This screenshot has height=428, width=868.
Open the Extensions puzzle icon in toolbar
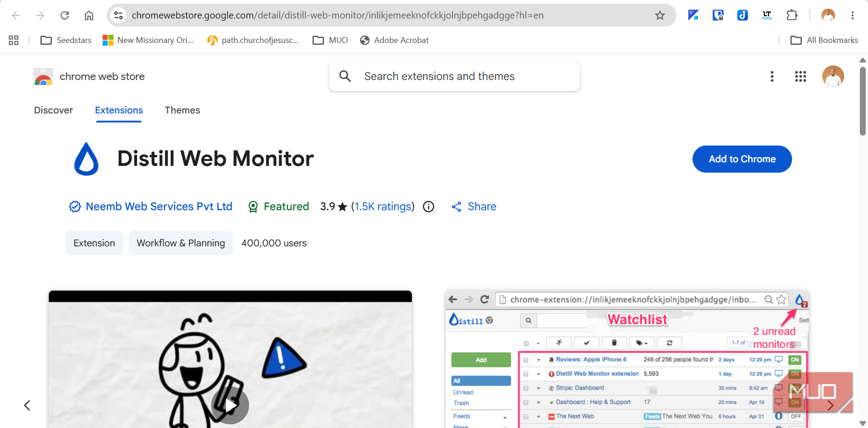coord(792,15)
